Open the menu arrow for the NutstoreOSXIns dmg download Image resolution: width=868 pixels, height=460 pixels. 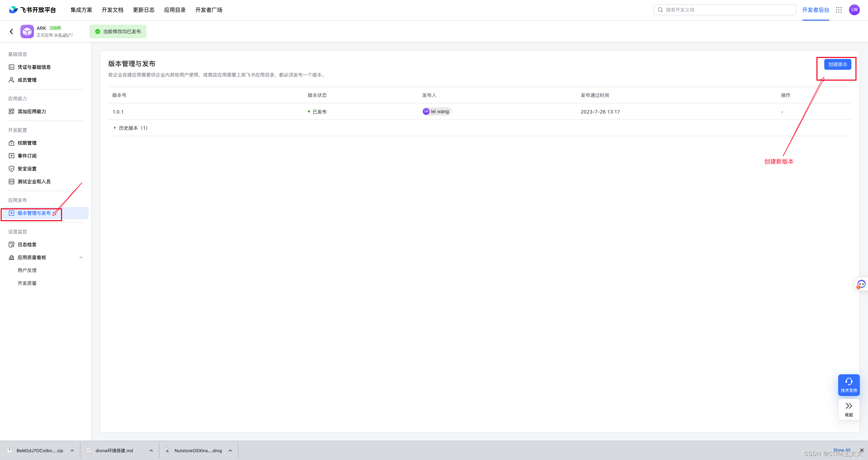[x=230, y=451]
